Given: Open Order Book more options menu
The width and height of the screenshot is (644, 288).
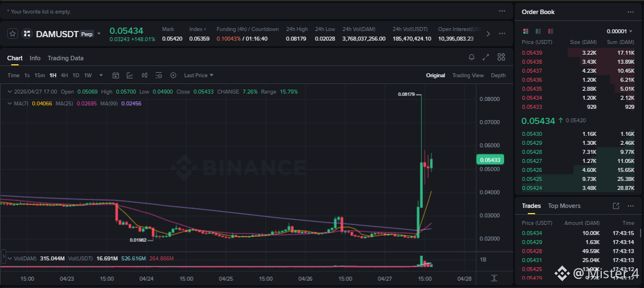Looking at the screenshot, I should (x=630, y=12).
